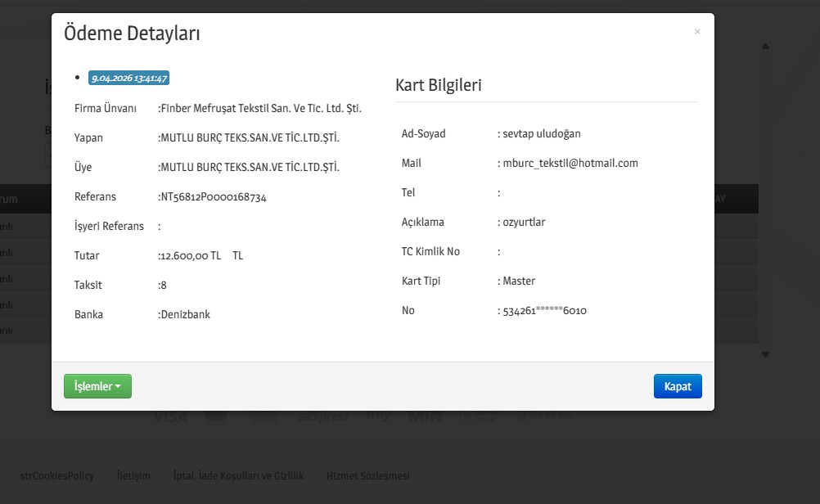This screenshot has width=820, height=504.
Task: Close the Ödeme Detayları dialog with the X
Action: tap(697, 32)
